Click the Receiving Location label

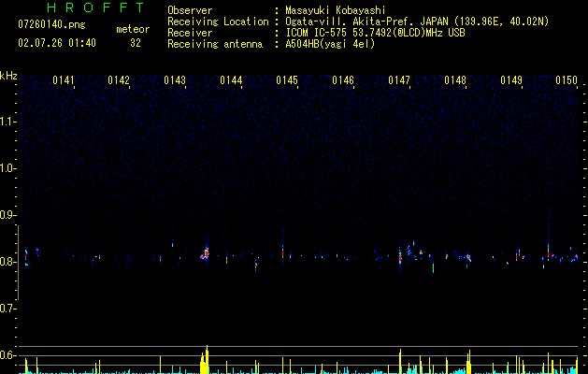click(218, 22)
